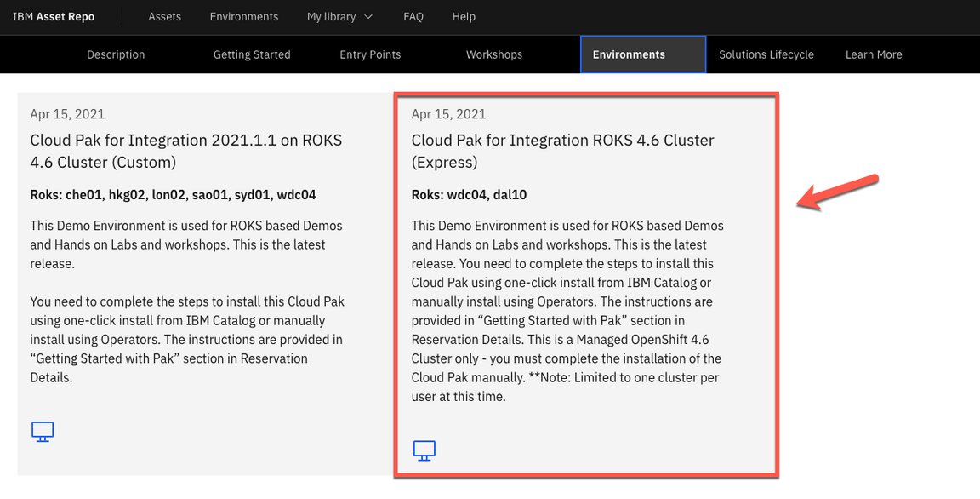The image size is (980, 499).
Task: Open Environments in the top navigation bar
Action: pyautogui.click(x=244, y=17)
